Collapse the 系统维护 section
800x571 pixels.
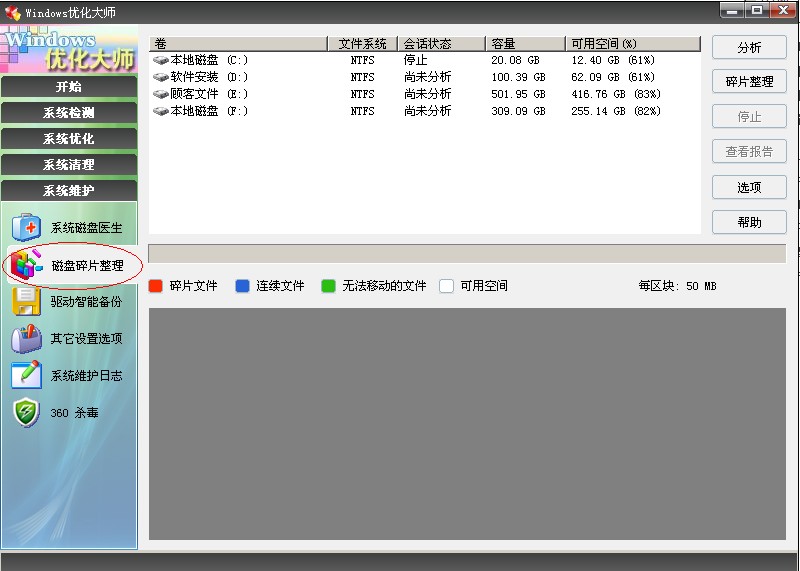[x=69, y=190]
